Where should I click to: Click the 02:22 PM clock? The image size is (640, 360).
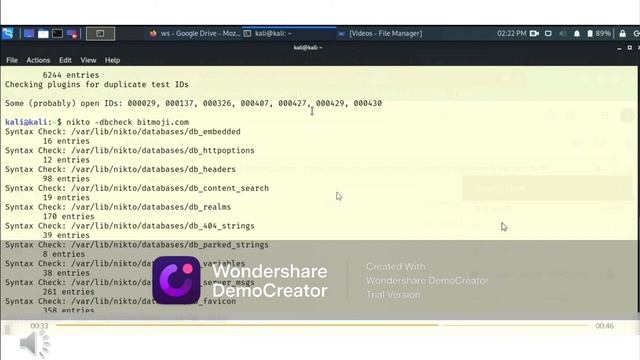pos(511,33)
